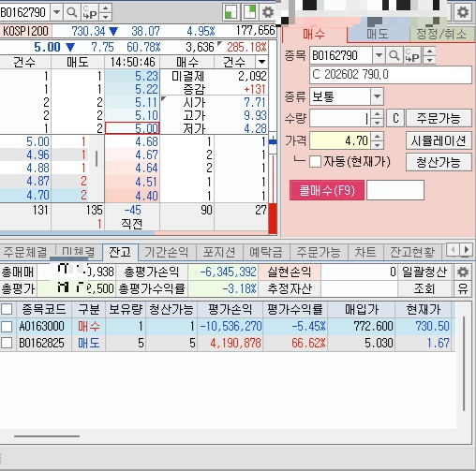
Task: Click the search magnifier beside the top-left B0162790 code
Action: point(72,12)
